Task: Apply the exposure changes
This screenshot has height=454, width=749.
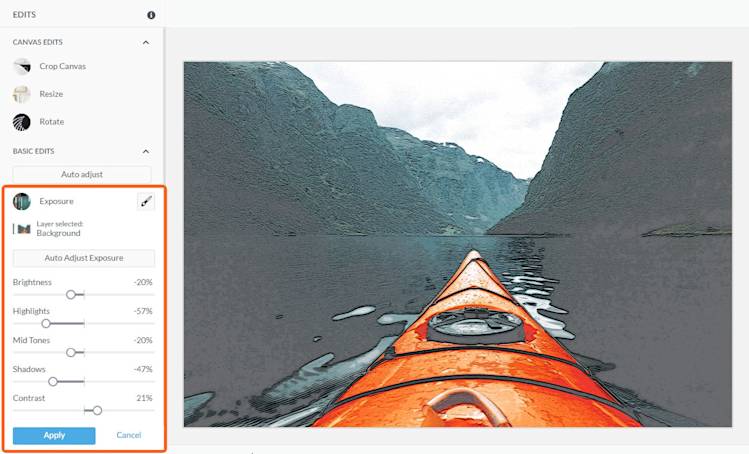Action: tap(54, 435)
